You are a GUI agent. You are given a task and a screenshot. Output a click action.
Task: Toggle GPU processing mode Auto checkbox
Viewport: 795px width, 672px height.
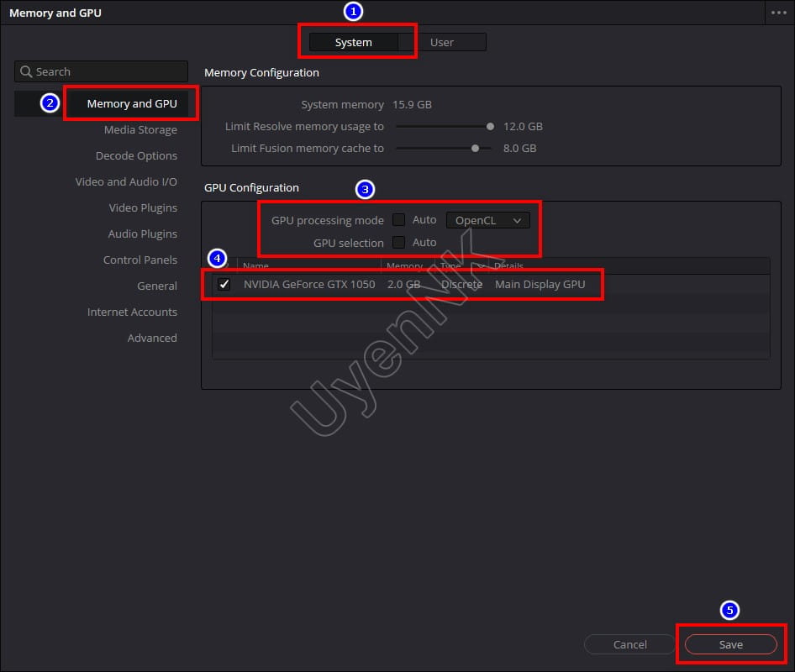coord(399,220)
